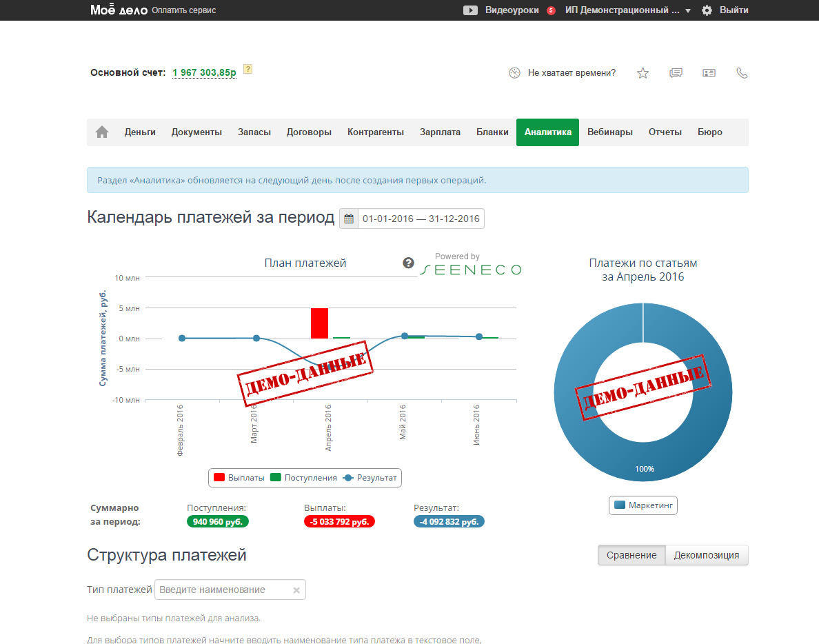Image resolution: width=819 pixels, height=644 pixels.
Task: Click the home icon in navigation bar
Action: (x=102, y=132)
